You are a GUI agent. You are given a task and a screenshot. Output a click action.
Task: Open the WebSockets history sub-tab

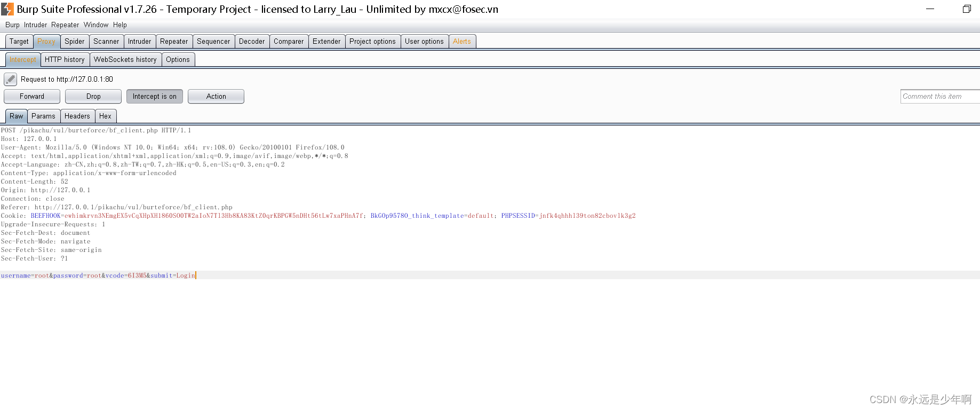tap(125, 60)
